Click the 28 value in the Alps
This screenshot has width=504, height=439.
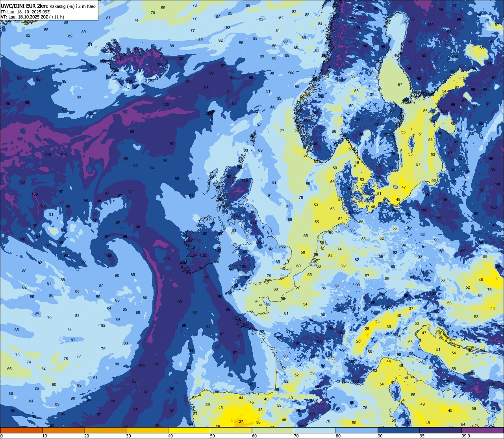367,329
